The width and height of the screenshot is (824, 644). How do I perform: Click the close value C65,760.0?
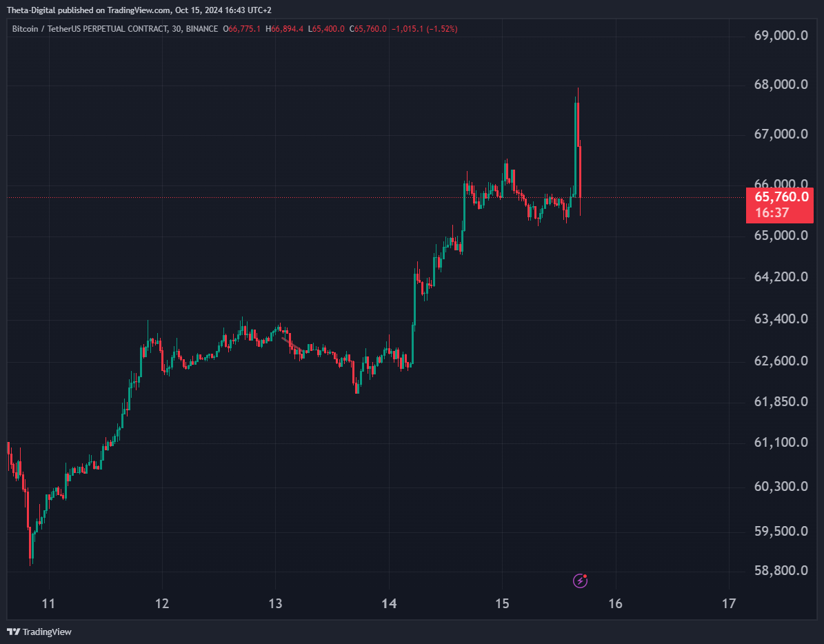point(368,29)
